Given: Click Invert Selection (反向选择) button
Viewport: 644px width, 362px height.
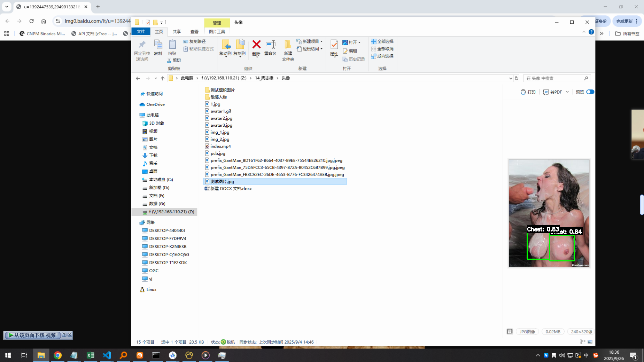Looking at the screenshot, I should click(x=382, y=56).
